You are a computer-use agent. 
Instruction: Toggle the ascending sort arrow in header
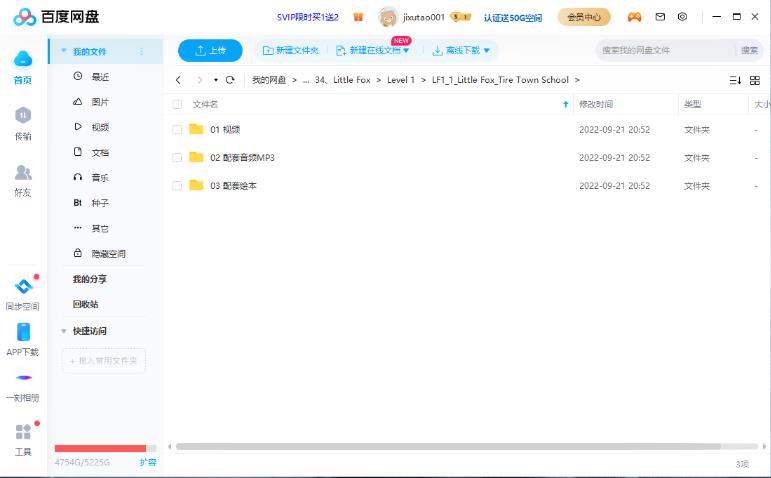pyautogui.click(x=565, y=104)
